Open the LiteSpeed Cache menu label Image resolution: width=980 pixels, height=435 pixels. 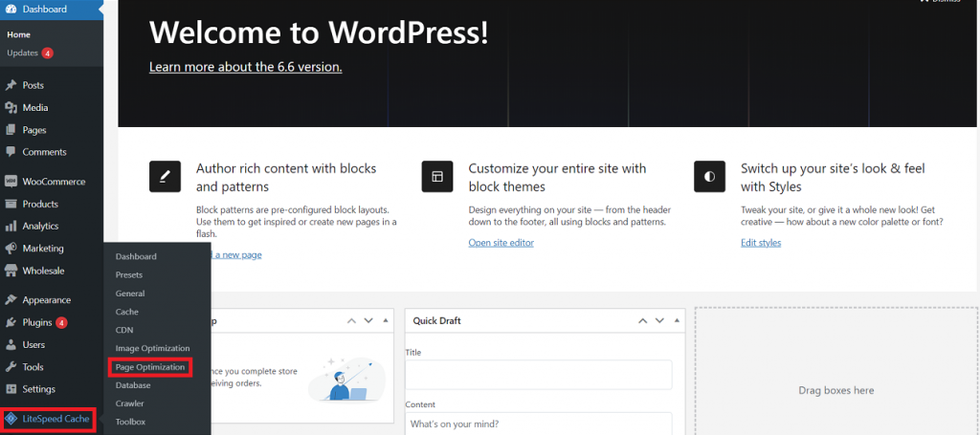(x=56, y=419)
